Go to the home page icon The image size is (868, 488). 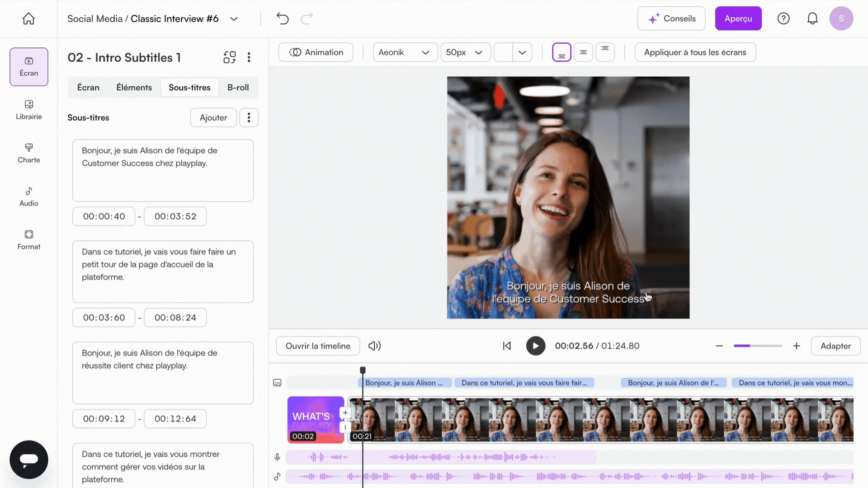pos(28,19)
